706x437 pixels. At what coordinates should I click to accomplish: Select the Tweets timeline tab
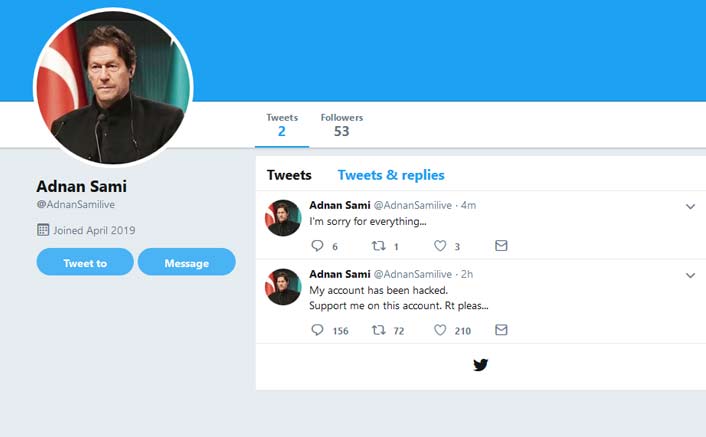click(x=289, y=175)
